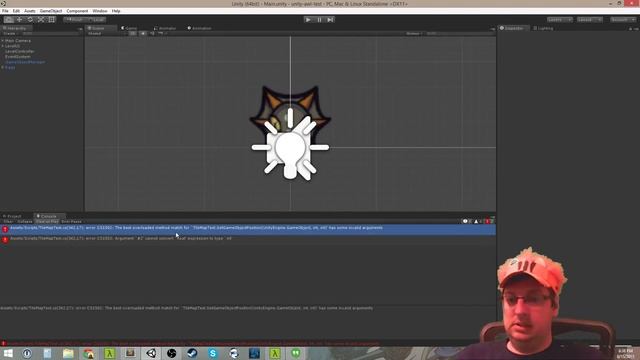The image size is (640, 360).
Task: Open the Shaded draw mode dropdown
Action: (106, 33)
